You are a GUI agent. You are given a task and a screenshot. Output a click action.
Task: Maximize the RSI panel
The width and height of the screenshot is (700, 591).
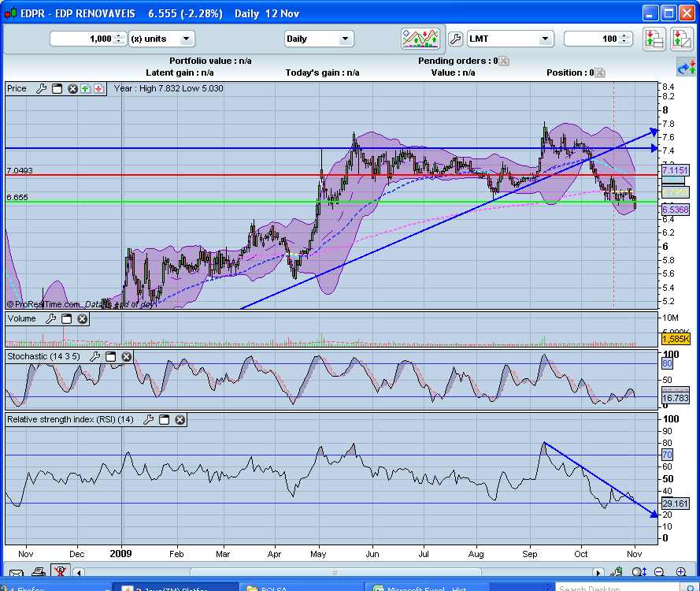pyautogui.click(x=165, y=419)
